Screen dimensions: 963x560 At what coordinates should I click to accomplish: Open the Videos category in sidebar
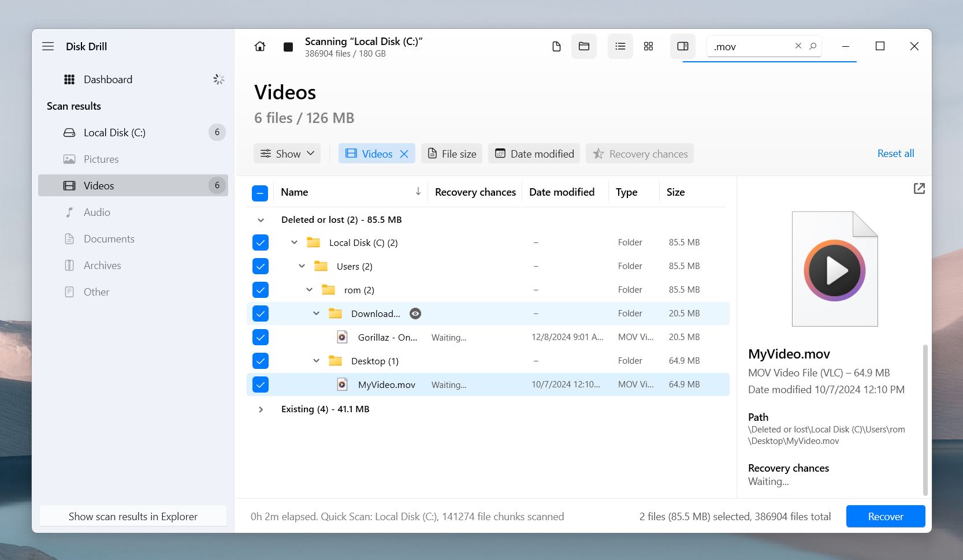[133, 186]
